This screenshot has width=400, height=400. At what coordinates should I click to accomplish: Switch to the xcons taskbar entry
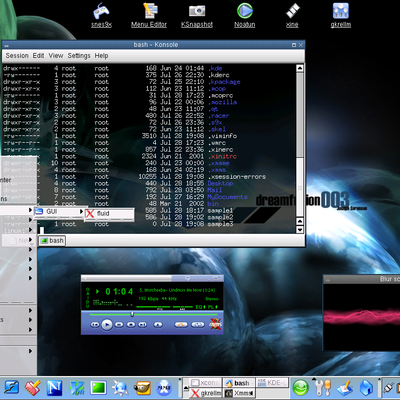[206, 383]
